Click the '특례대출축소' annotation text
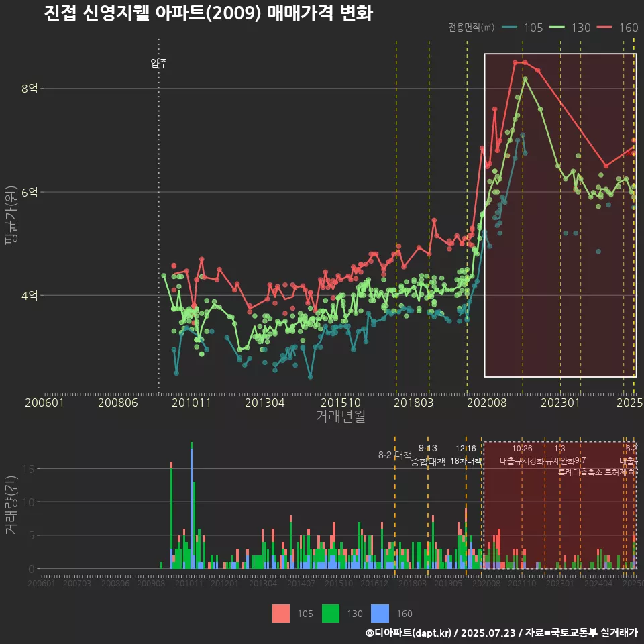The height and width of the screenshot is (644, 644). coord(580,472)
